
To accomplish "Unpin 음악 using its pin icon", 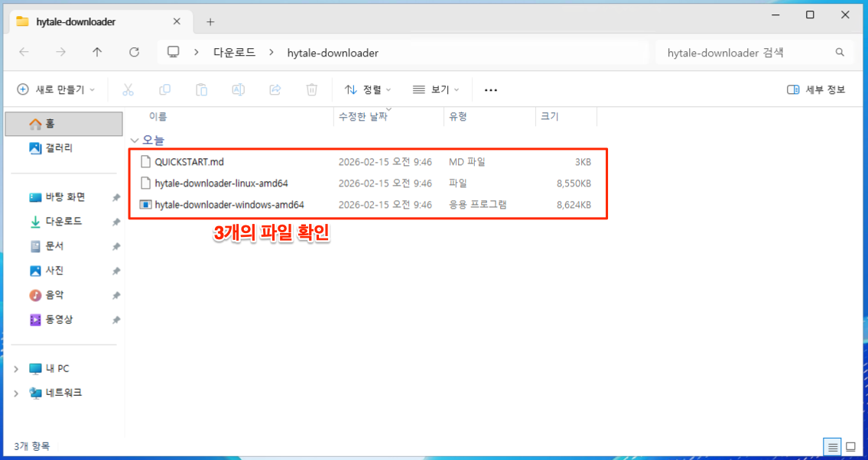I will pyautogui.click(x=116, y=295).
